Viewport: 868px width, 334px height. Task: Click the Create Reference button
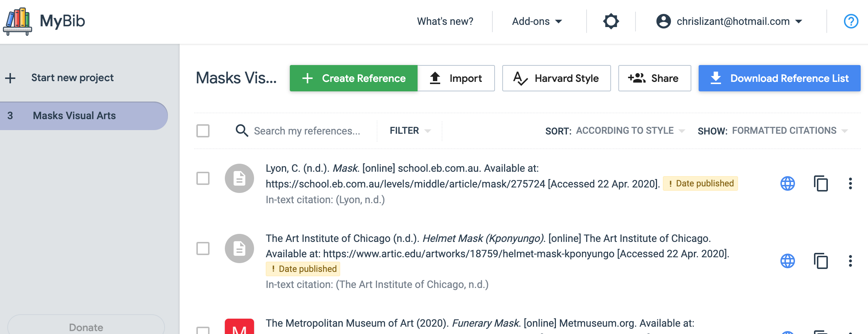click(353, 78)
